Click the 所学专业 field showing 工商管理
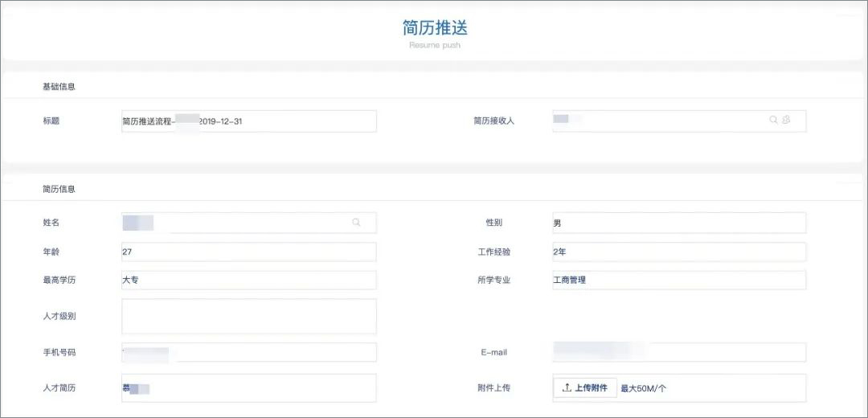This screenshot has width=868, height=418. pyautogui.click(x=679, y=281)
